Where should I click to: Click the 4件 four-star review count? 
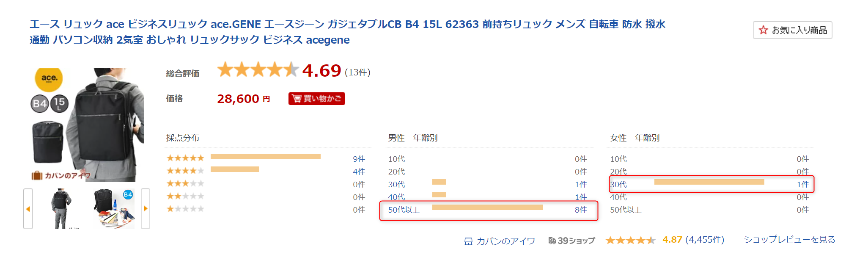[x=359, y=172]
